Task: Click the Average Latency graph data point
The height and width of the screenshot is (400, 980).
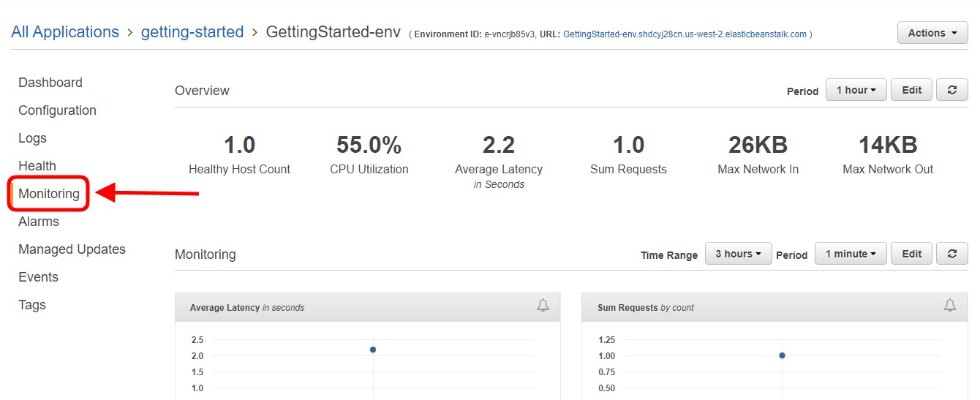Action: [373, 350]
